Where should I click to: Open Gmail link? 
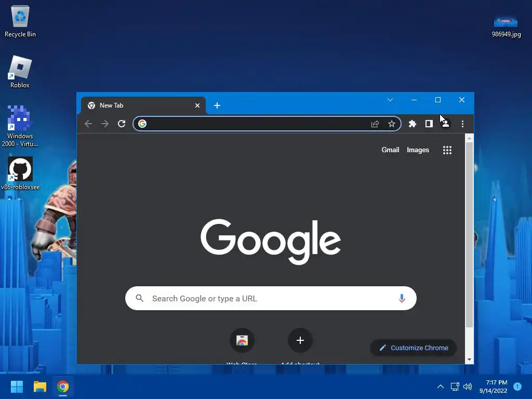[x=390, y=150]
